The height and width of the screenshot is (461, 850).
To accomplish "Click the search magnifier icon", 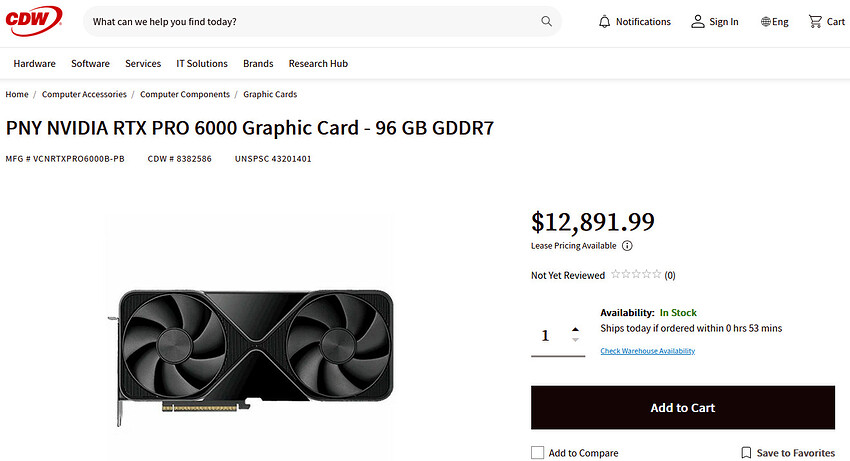I will [x=546, y=21].
